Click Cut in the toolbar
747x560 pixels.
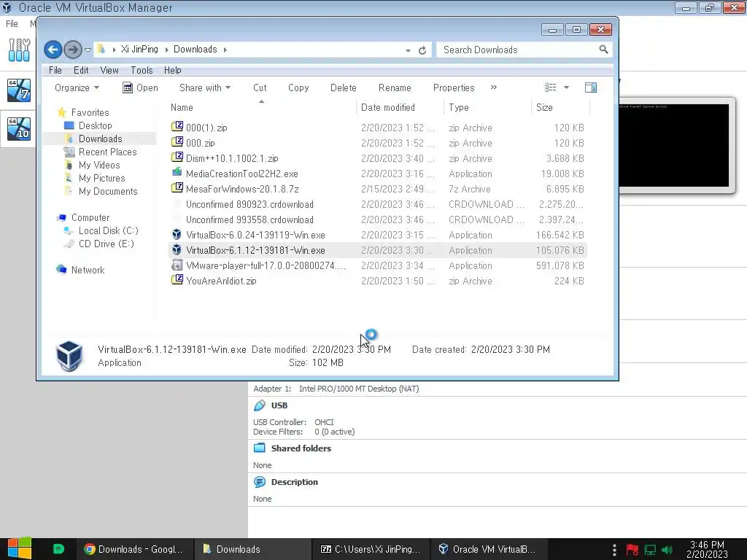coord(260,87)
